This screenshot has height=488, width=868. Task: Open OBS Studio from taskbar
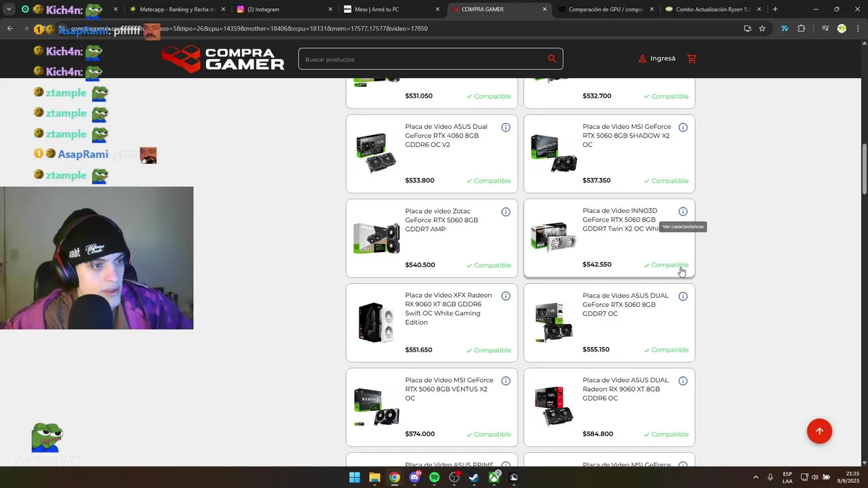coord(454,477)
